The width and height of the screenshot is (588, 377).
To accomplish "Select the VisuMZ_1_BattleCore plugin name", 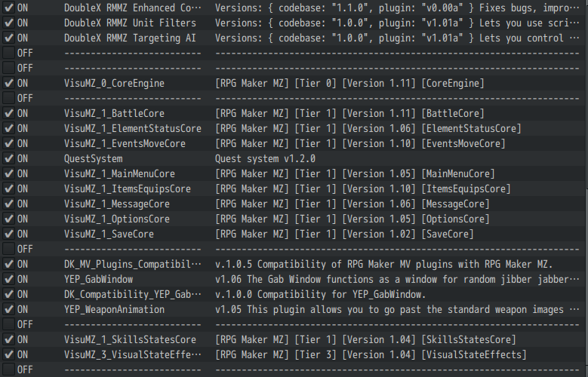I will [x=114, y=113].
